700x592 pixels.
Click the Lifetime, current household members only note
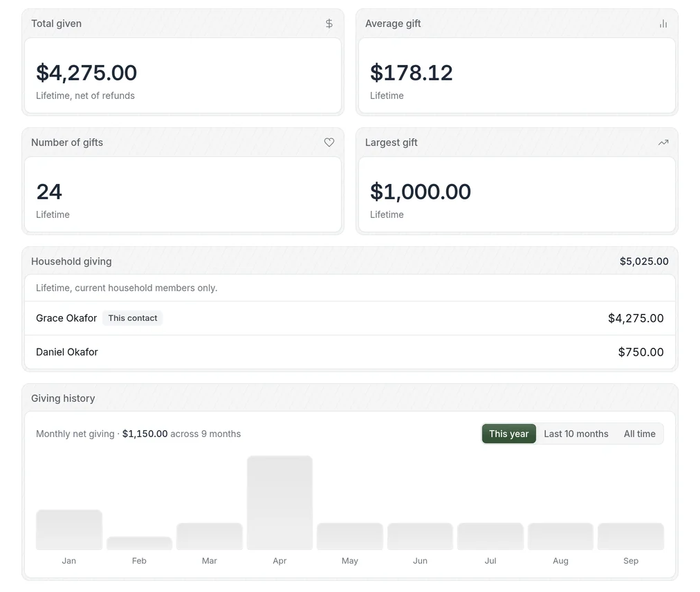pos(127,288)
